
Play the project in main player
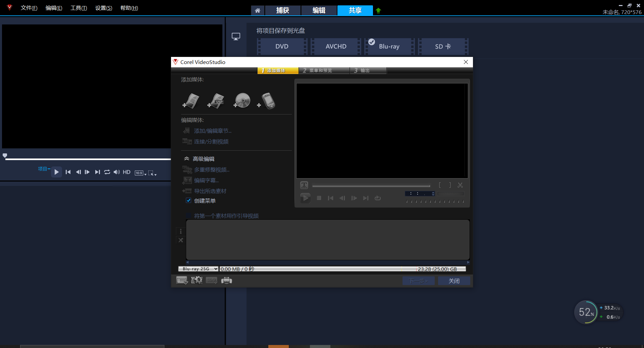tap(56, 172)
